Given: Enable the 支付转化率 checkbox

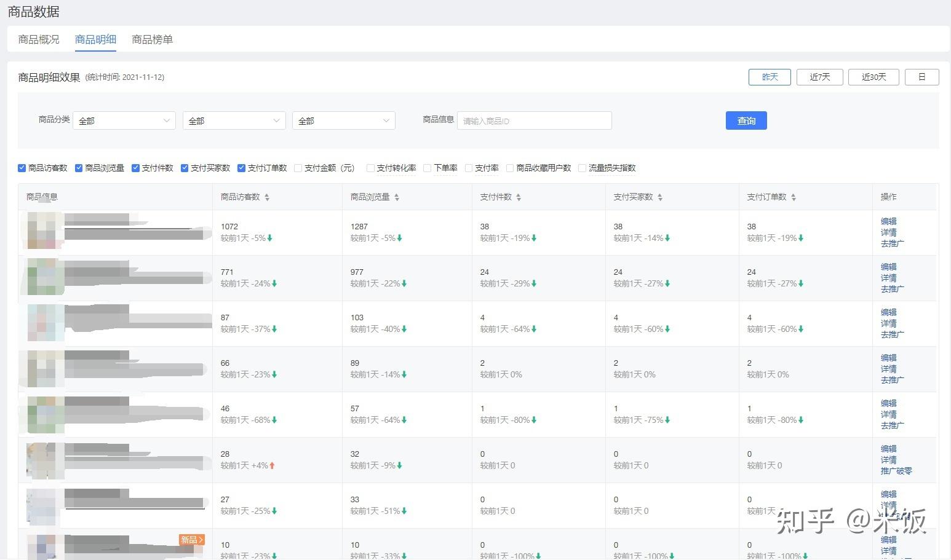Looking at the screenshot, I should click(x=370, y=168).
